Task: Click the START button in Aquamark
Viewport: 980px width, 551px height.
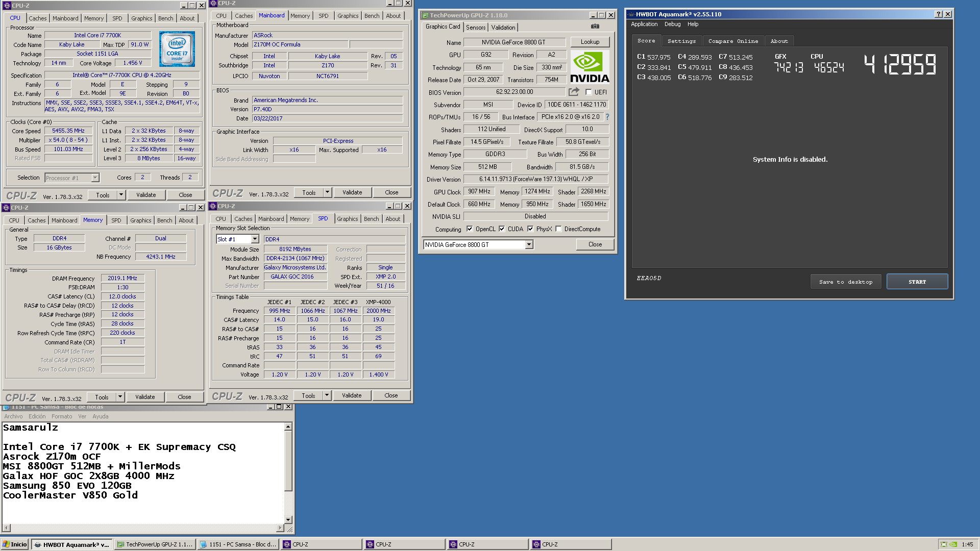Action: (917, 282)
